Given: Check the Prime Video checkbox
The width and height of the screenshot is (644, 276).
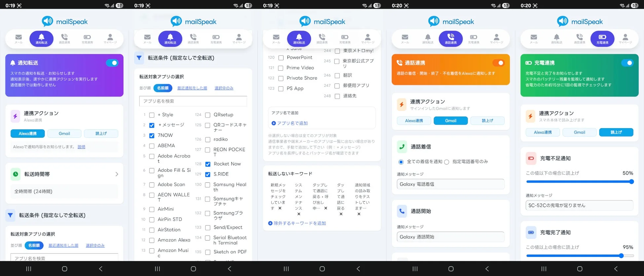Looking at the screenshot, I should pyautogui.click(x=281, y=68).
